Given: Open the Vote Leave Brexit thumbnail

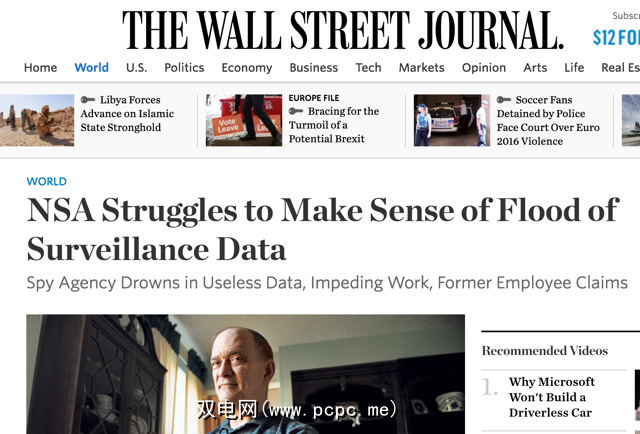Looking at the screenshot, I should click(243, 120).
